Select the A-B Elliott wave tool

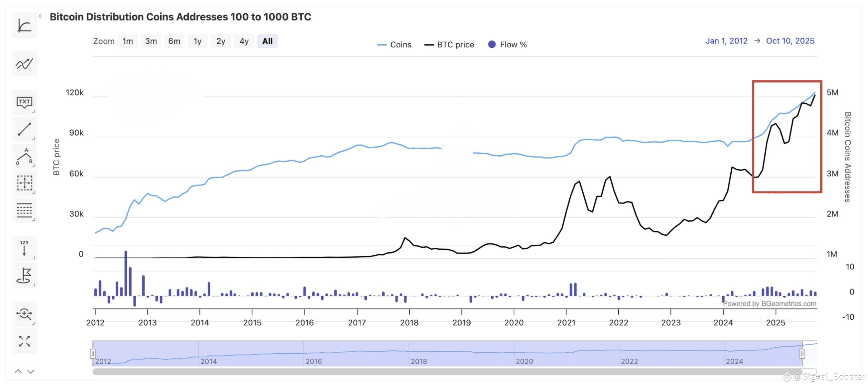24,156
